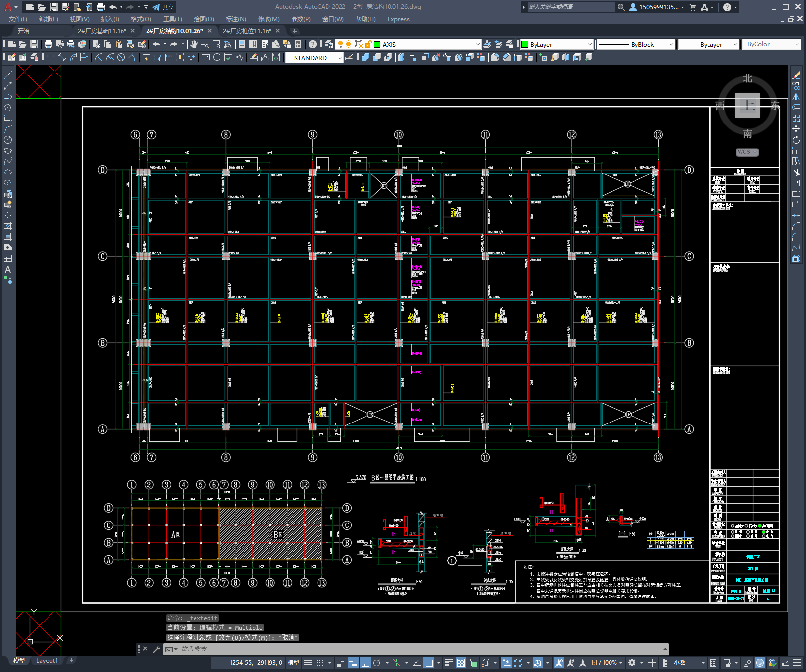
Task: Click the Erase tool in the modify toolbar
Action: click(796, 75)
